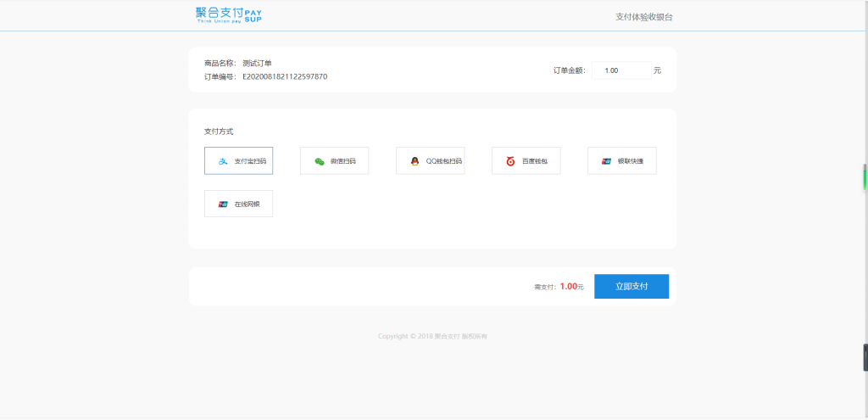868x420 pixels.
Task: Choose 微信扫码 payment option text
Action: [342, 161]
